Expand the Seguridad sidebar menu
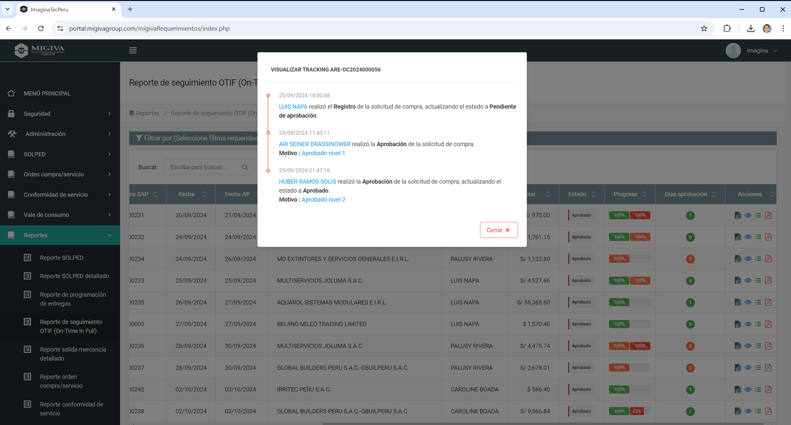This screenshot has height=425, width=791. pyautogui.click(x=60, y=114)
